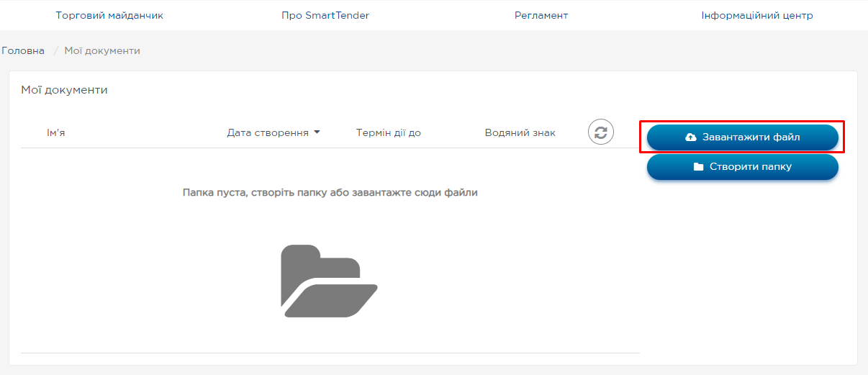Click the folder icon on Створити папку
Viewport: 868px width, 375px height.
pyautogui.click(x=698, y=166)
